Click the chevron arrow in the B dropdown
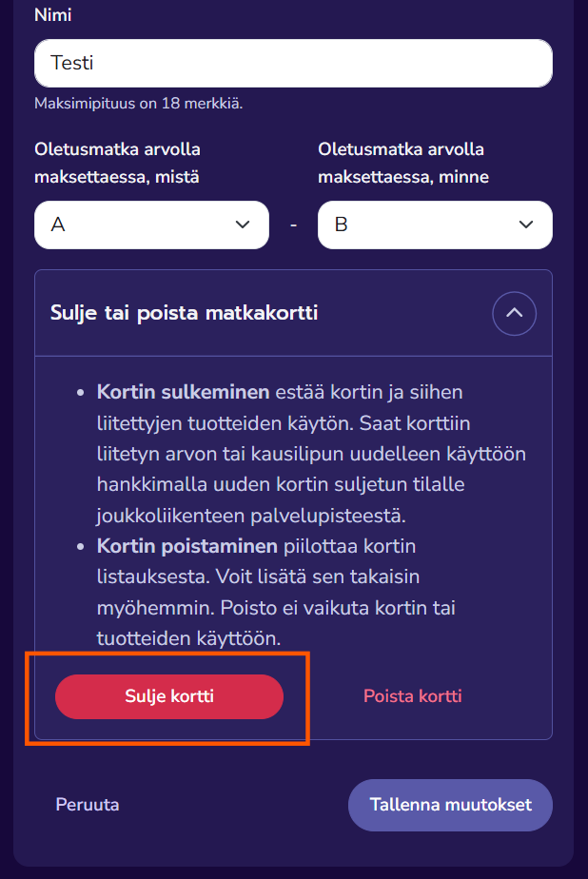The width and height of the screenshot is (588, 879). tap(525, 225)
